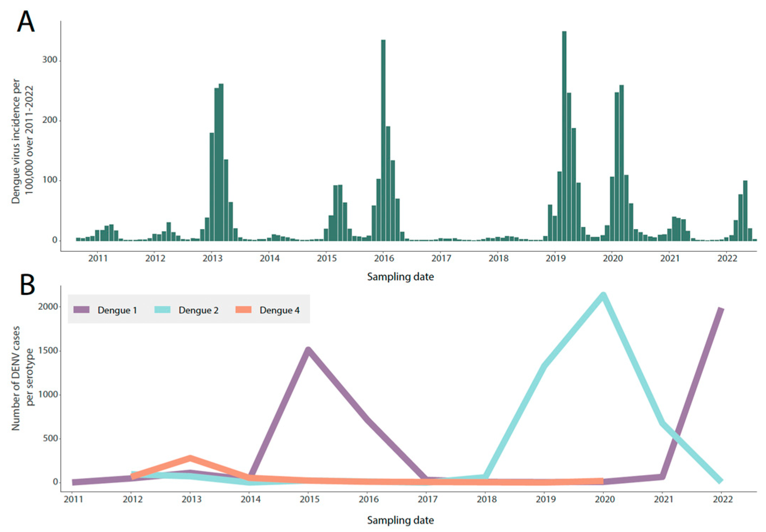766x532 pixels.
Task: Click the panel A letter label
Action: [x=25, y=21]
